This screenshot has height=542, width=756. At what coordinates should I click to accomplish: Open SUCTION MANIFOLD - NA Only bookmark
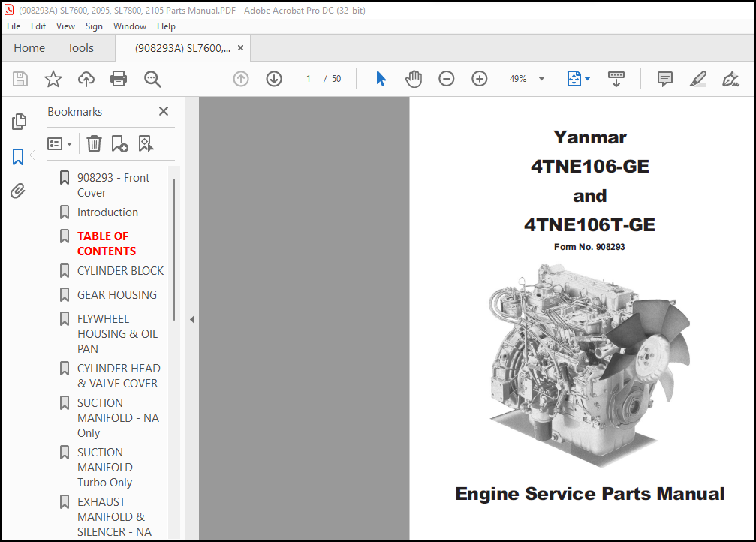pos(118,417)
